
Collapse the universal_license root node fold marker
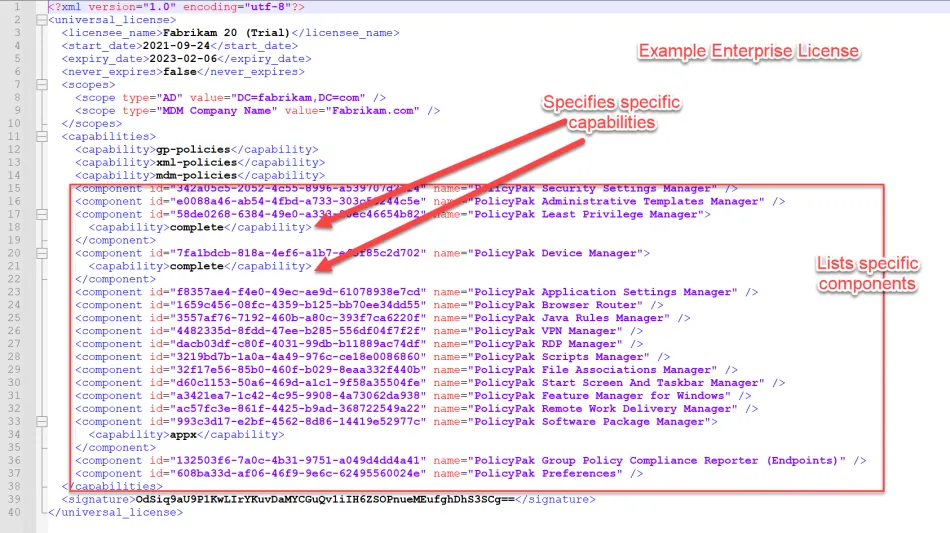tap(40, 19)
